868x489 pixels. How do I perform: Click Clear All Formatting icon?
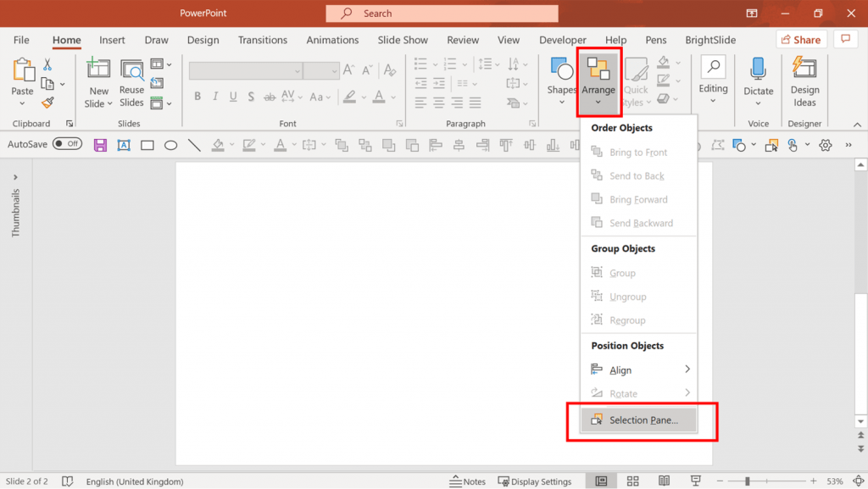390,69
